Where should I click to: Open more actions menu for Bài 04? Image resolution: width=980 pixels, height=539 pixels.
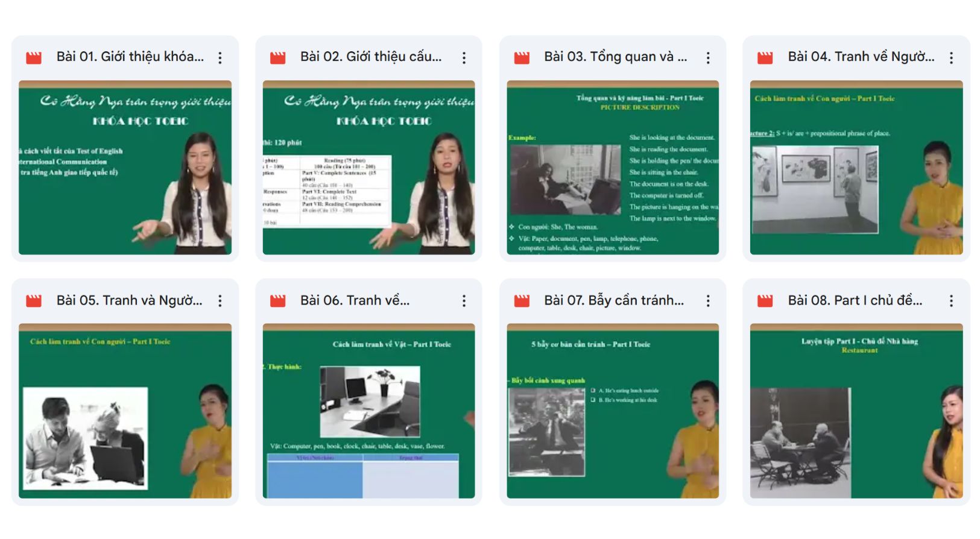click(x=952, y=58)
